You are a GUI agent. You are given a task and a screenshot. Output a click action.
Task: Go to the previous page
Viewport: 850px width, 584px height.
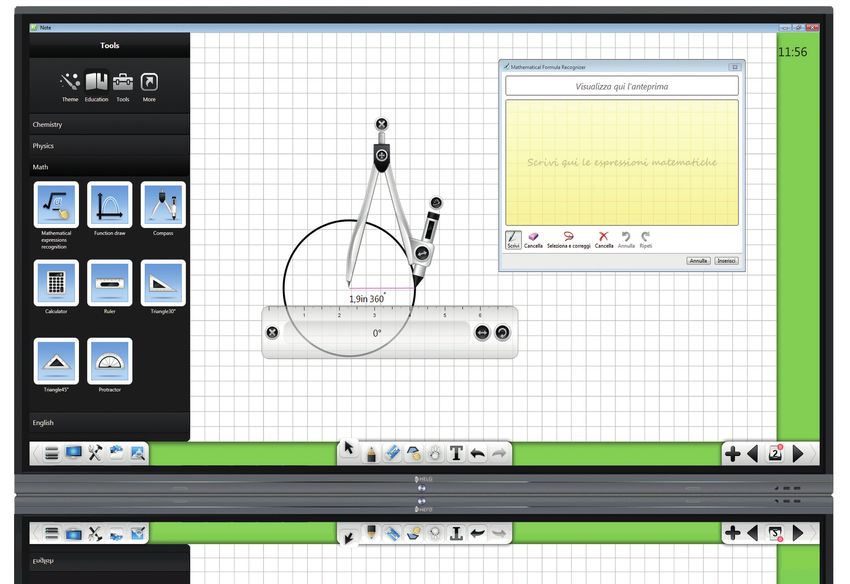point(752,454)
